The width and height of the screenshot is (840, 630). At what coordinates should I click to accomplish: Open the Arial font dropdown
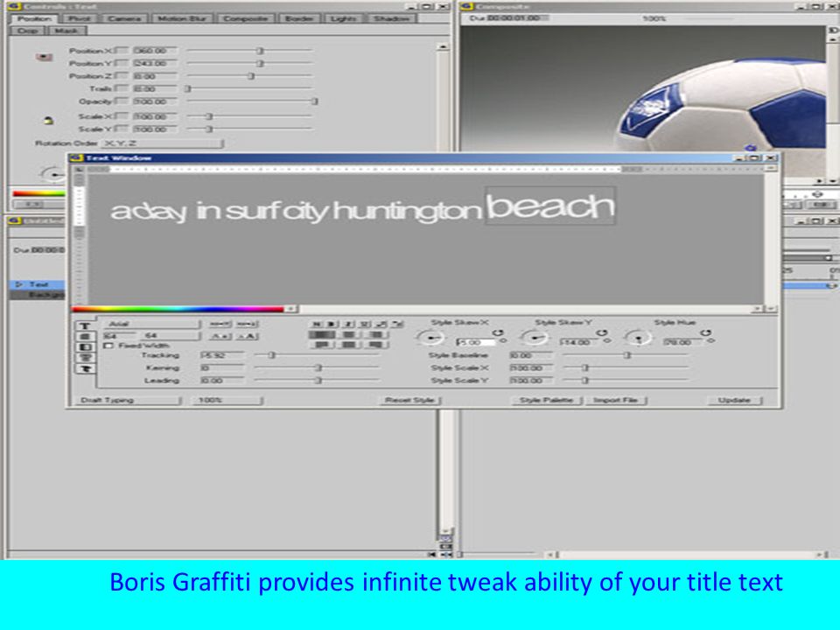[x=151, y=324]
